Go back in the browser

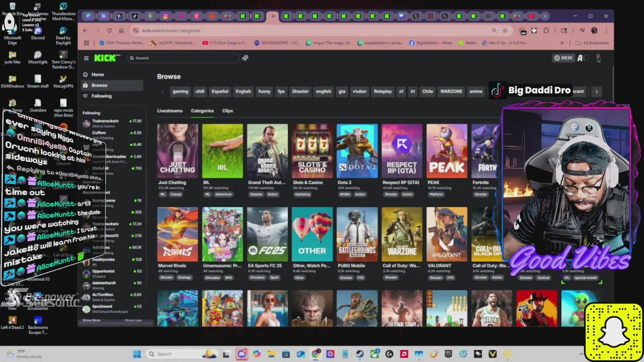(86, 31)
